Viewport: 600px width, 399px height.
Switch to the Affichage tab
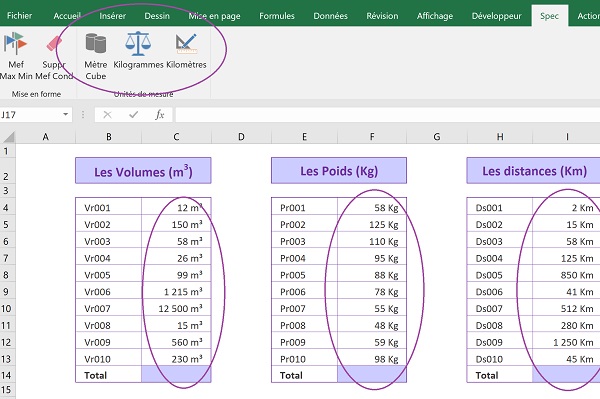435,16
